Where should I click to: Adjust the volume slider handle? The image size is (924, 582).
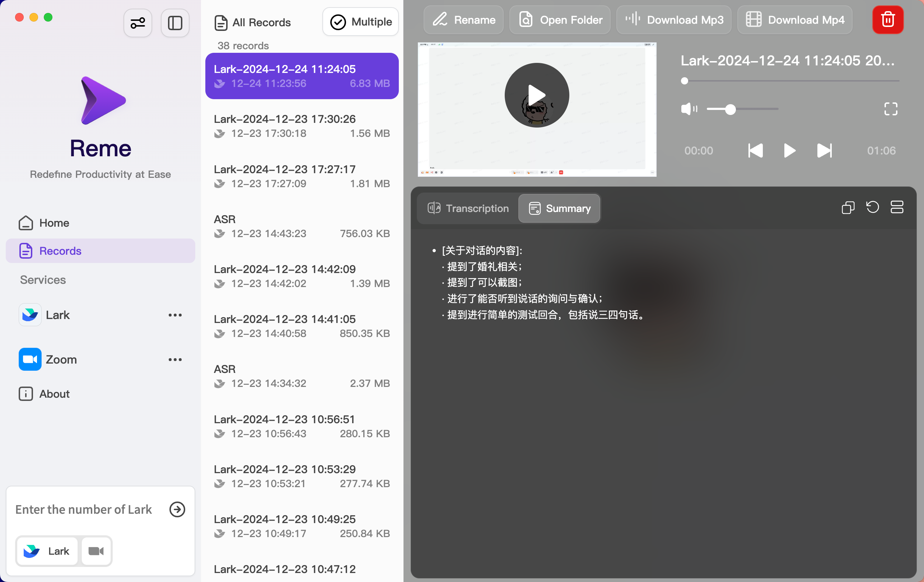pyautogui.click(x=731, y=110)
